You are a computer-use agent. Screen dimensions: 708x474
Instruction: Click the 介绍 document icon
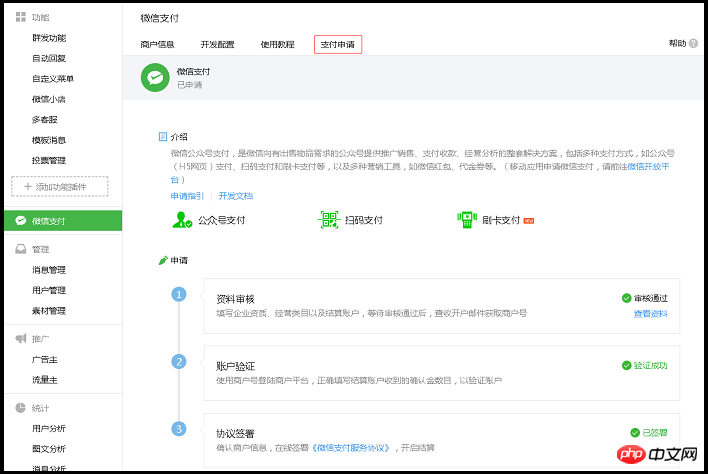(x=163, y=137)
